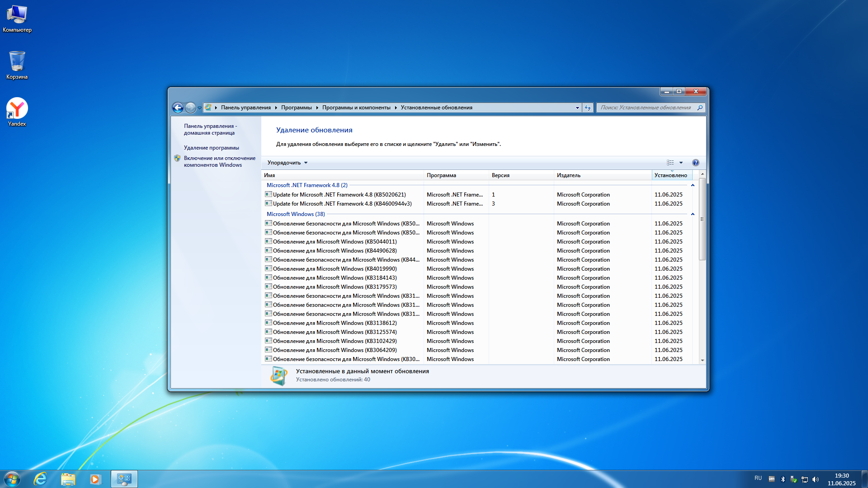Click the greyed Forward navigation arrow
Viewport: 868px width, 488px height.
pos(190,108)
